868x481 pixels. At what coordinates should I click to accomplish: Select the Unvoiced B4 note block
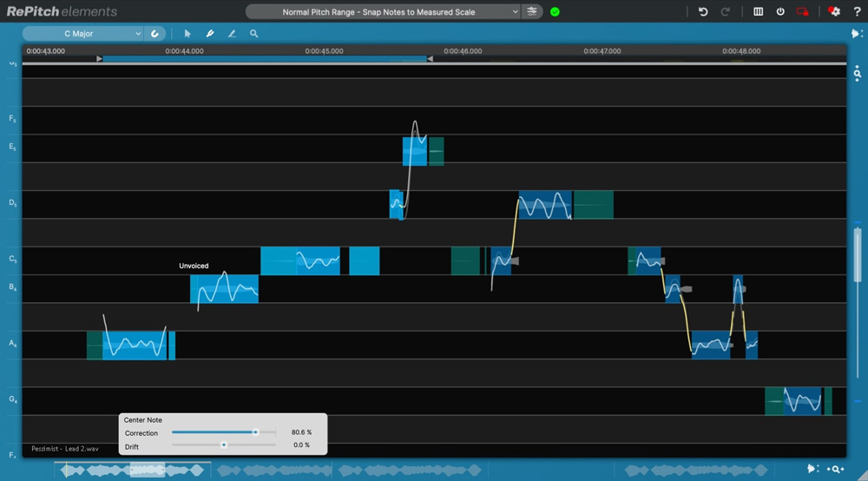point(224,288)
